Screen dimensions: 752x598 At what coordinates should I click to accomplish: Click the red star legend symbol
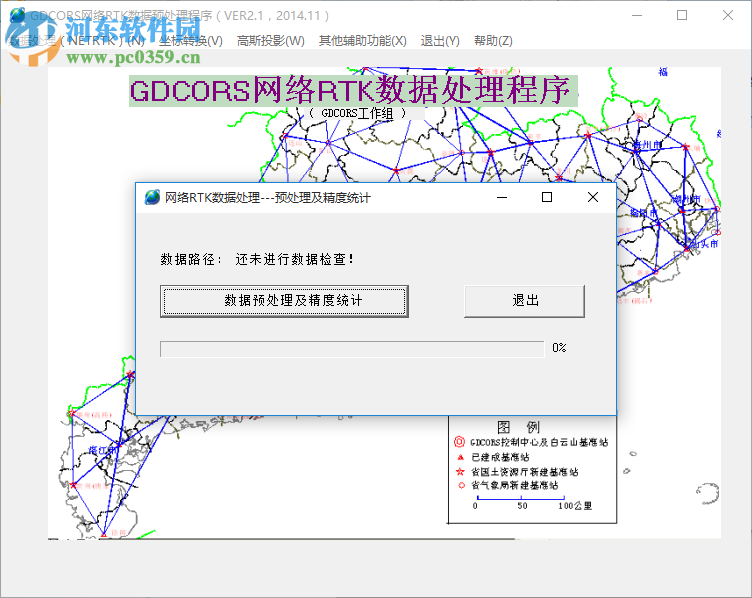pos(460,471)
